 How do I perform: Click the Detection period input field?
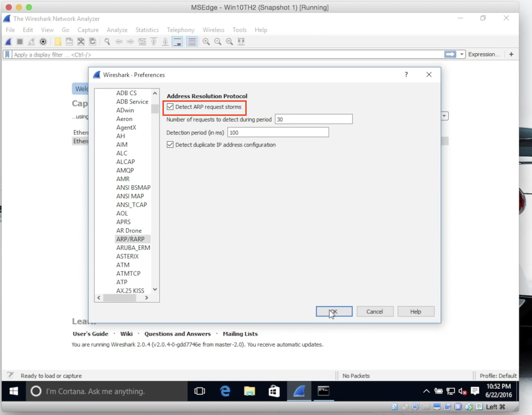[x=278, y=132]
